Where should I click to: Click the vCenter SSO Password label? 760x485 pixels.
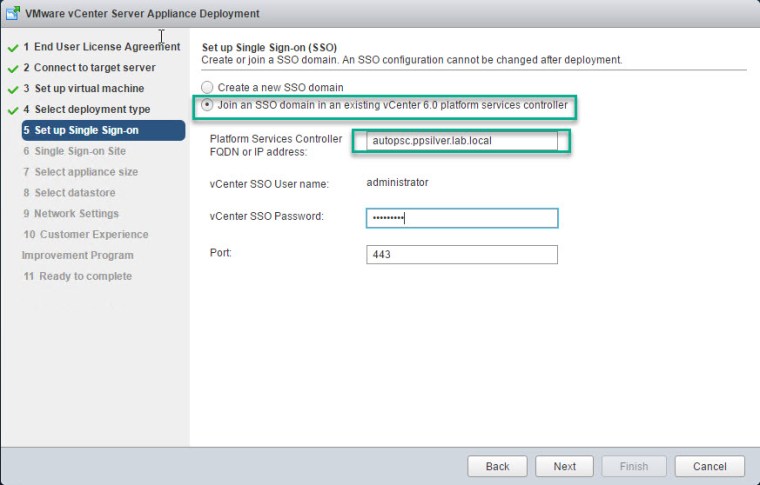coord(267,216)
